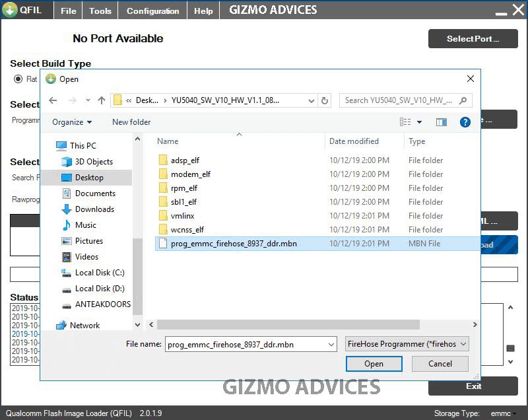Select Local Disk (D:) drive
The width and height of the screenshot is (528, 420).
(100, 289)
